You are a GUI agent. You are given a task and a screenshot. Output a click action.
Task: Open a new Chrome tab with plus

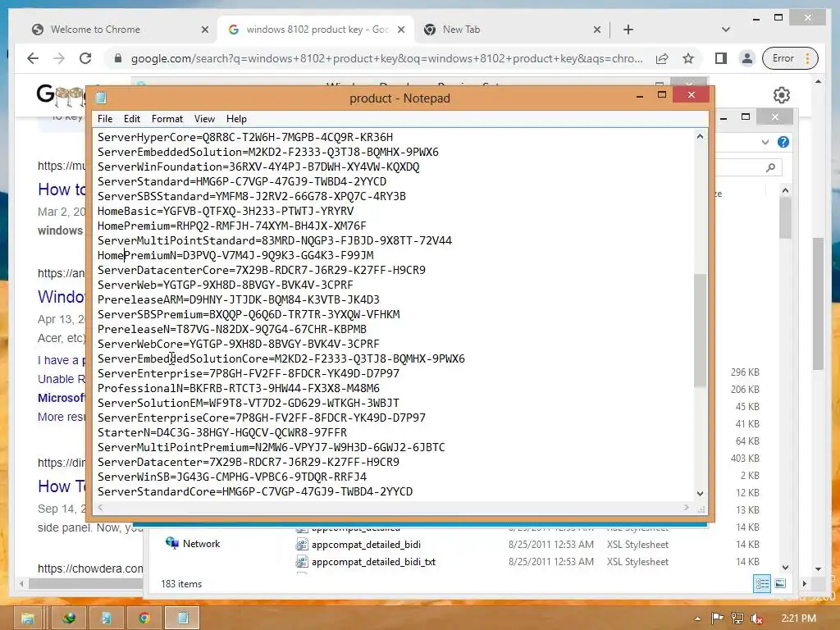click(x=628, y=30)
